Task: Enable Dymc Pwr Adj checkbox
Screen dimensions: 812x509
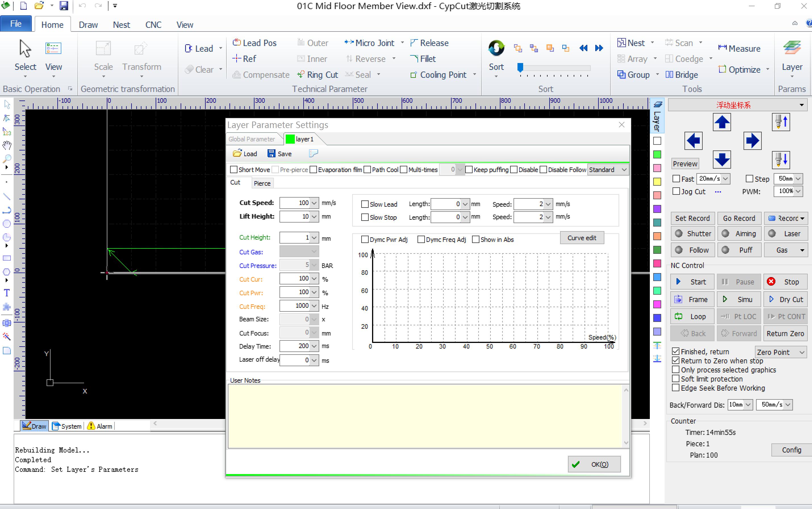Action: click(x=365, y=239)
